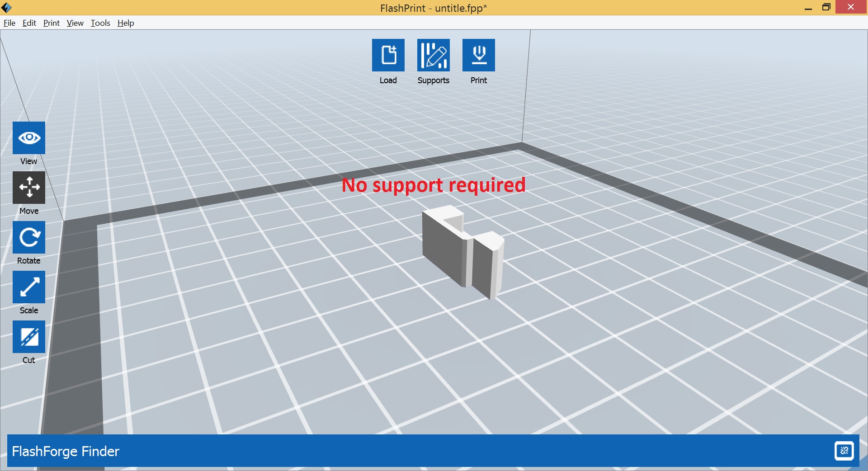Screen dimensions: 868x471
Task: Open the Print menu in menu bar
Action: 52,23
